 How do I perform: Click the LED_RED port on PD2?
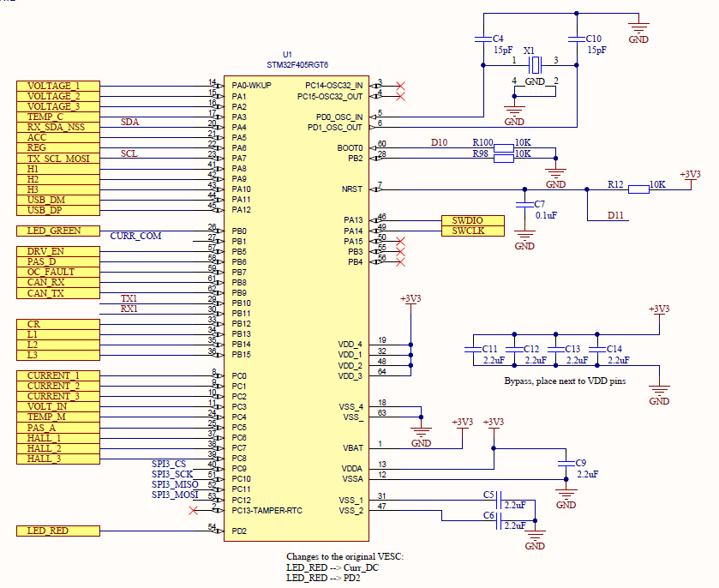coord(58,531)
